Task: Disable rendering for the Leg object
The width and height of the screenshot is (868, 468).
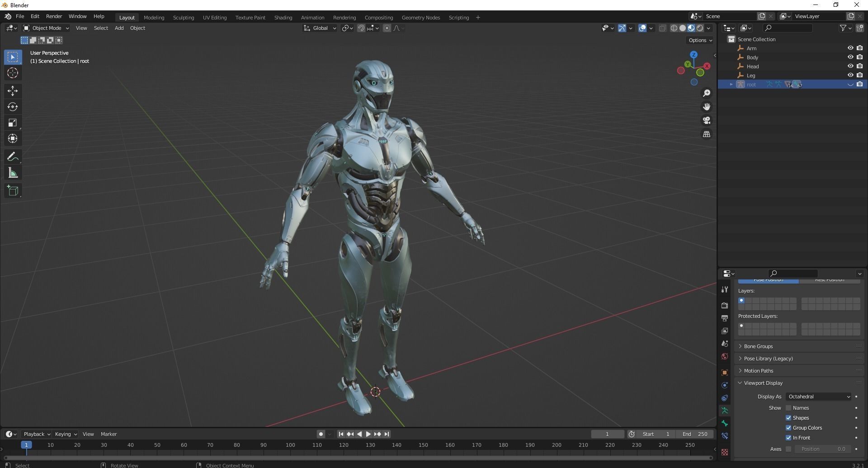Action: pyautogui.click(x=859, y=75)
